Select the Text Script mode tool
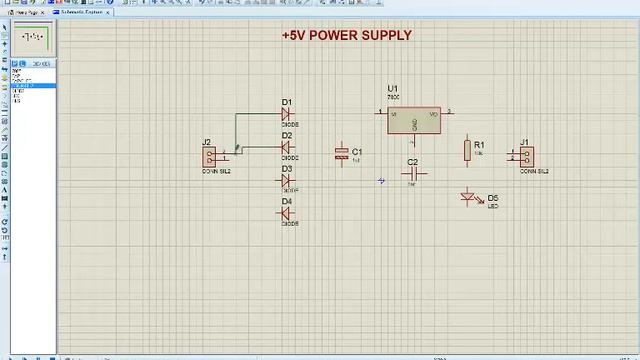This screenshot has width=640, height=360. click(4, 60)
